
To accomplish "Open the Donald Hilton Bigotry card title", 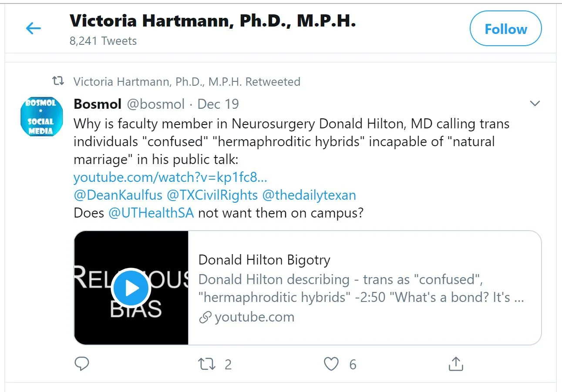I will [x=264, y=260].
